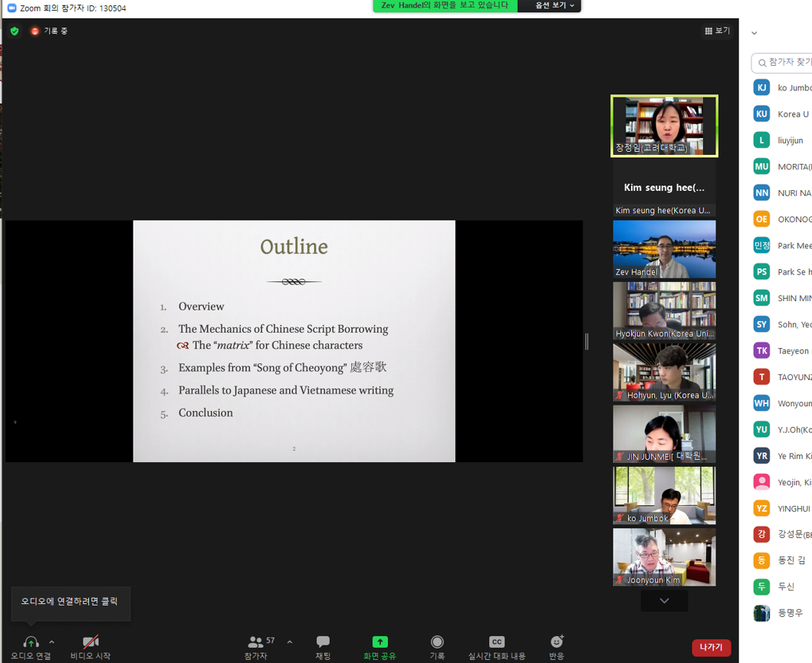812x663 pixels.
Task: Expand audio options arrow next to headphones
Action: 51,642
